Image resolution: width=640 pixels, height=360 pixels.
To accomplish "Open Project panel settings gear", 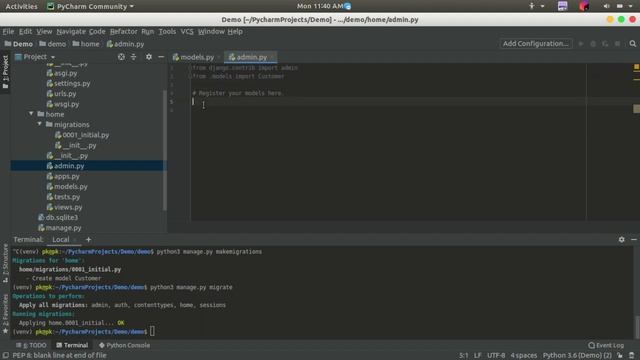I will point(149,57).
